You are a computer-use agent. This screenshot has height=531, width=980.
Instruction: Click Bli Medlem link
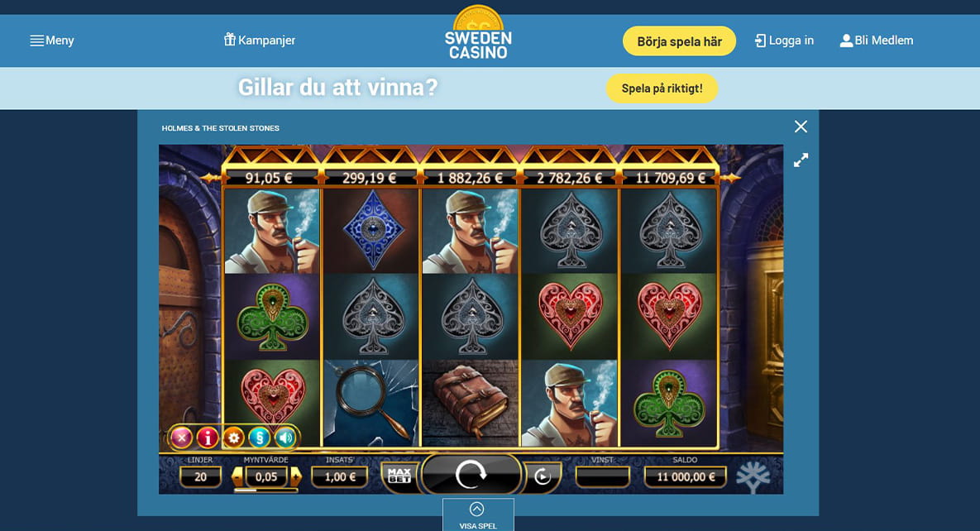[x=877, y=41]
